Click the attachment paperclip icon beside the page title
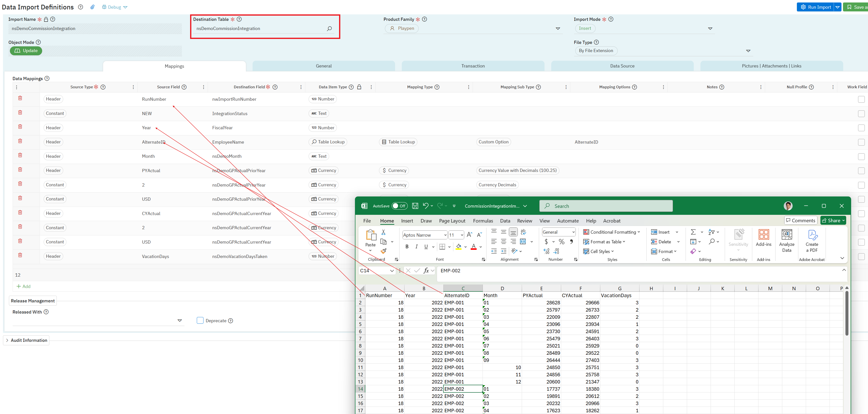 (92, 7)
